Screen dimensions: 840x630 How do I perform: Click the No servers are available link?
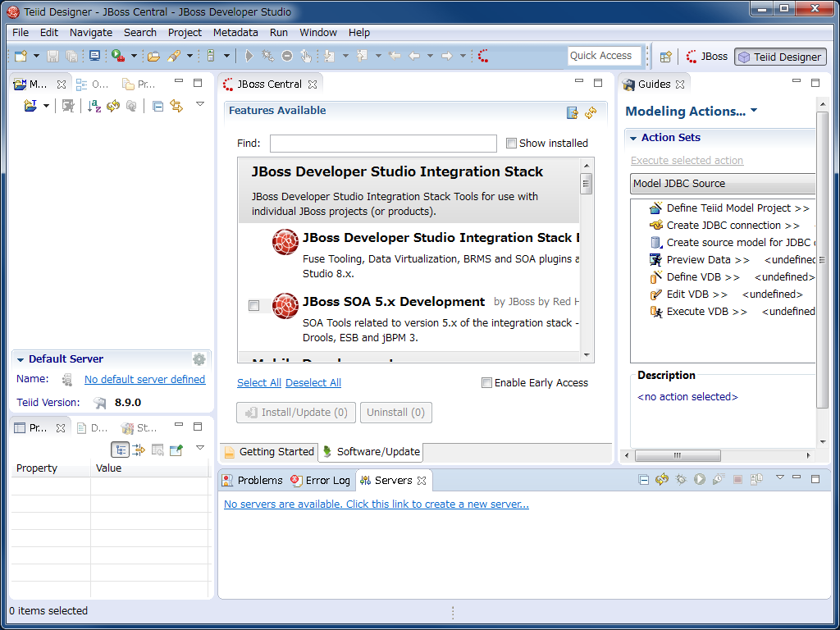[376, 504]
